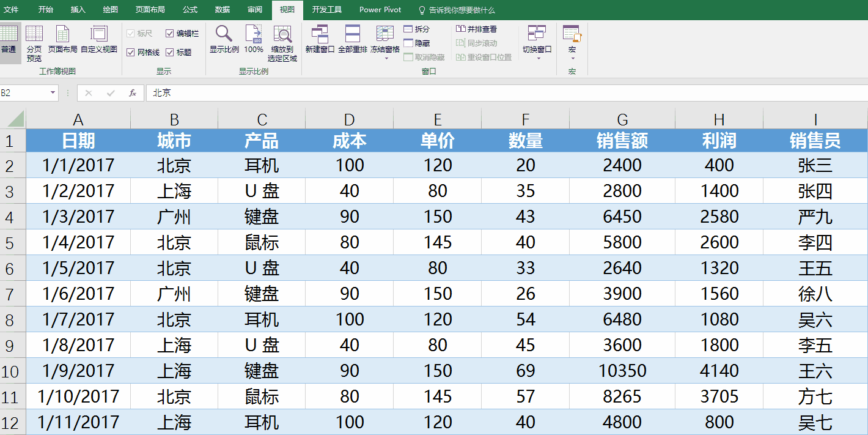This screenshot has height=435, width=868.
Task: Open the Power Pivot tab
Action: [380, 10]
